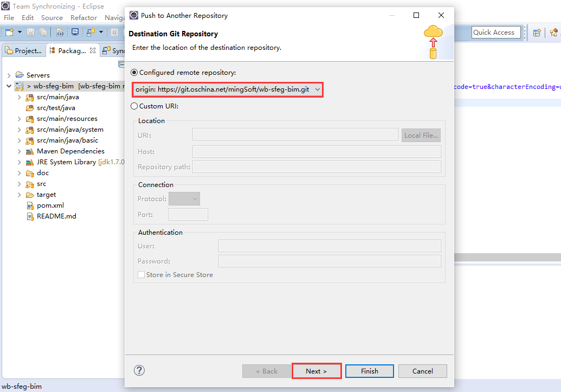
Task: Expand the Maven Dependencies node
Action: pos(20,151)
